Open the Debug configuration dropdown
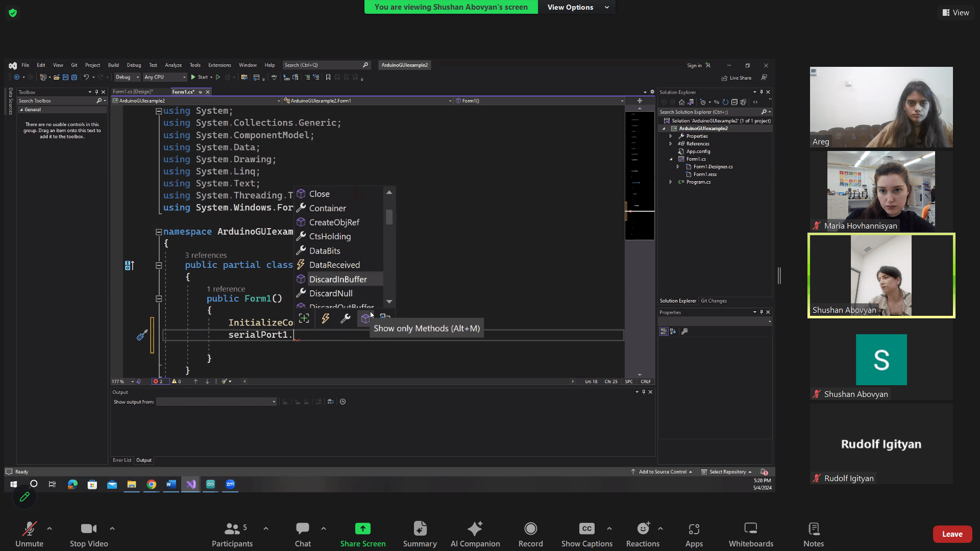This screenshot has height=551, width=980. click(x=127, y=78)
